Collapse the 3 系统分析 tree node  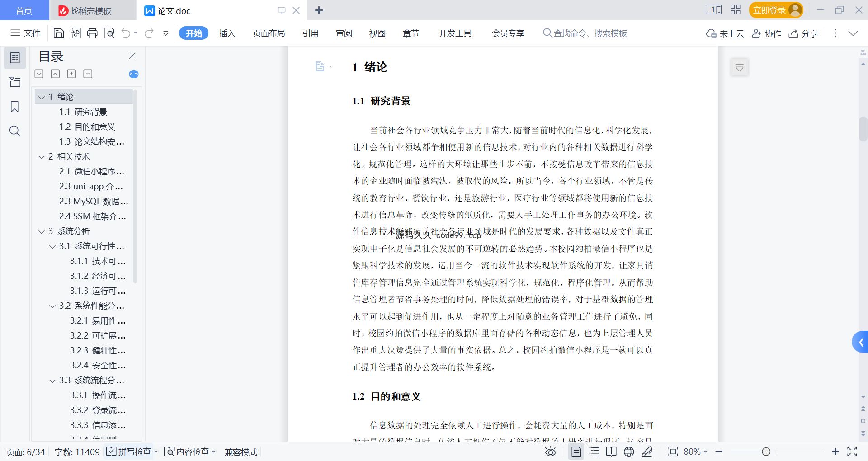pyautogui.click(x=42, y=231)
